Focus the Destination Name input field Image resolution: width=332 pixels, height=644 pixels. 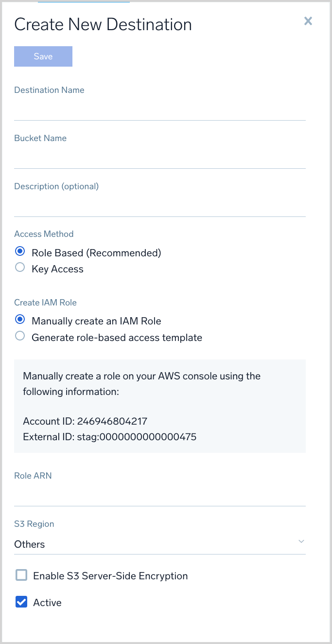[x=159, y=110]
